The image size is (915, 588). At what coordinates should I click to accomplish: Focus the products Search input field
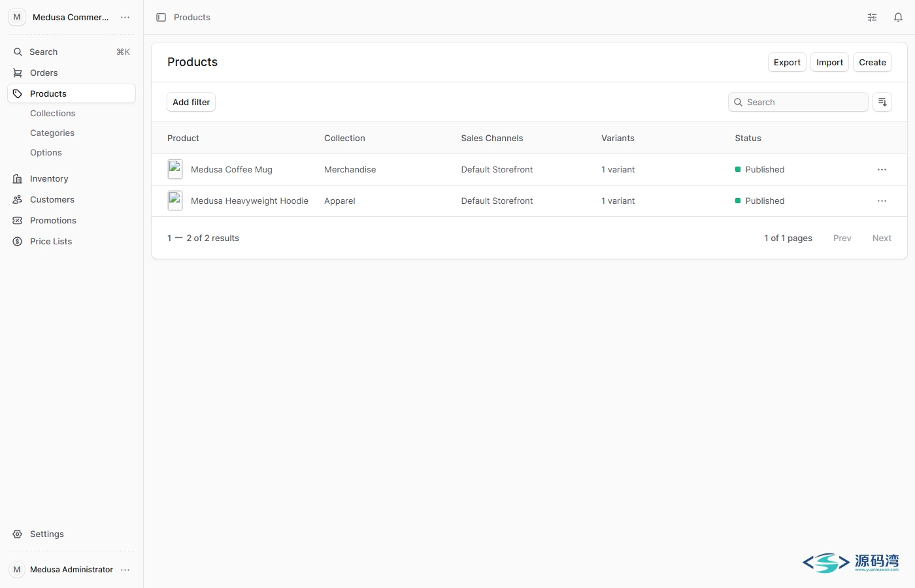[x=798, y=102]
